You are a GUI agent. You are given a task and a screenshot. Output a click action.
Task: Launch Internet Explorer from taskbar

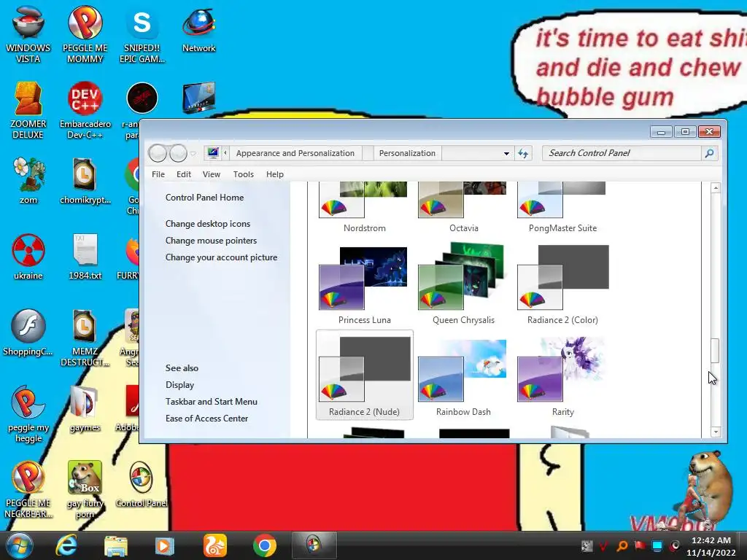[66, 545]
